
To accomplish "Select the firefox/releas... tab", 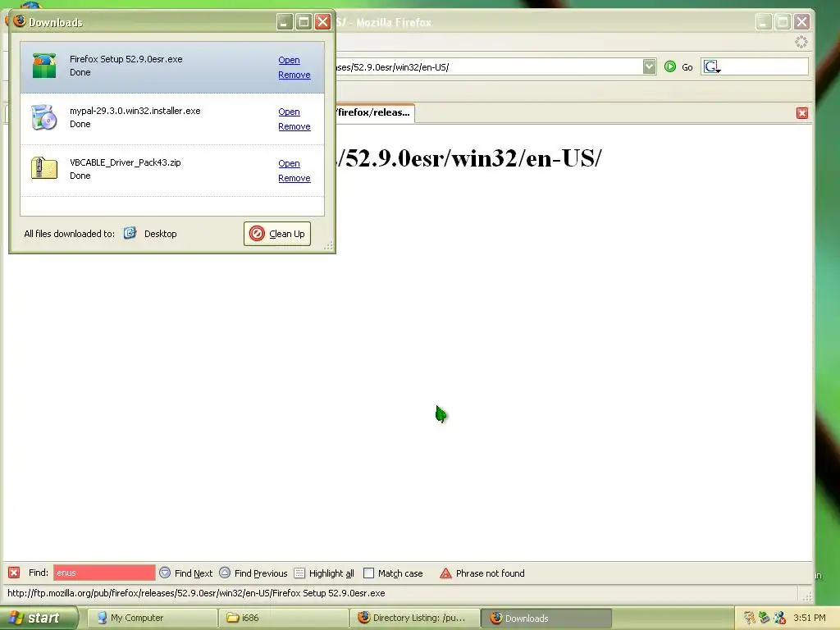I will (x=374, y=112).
